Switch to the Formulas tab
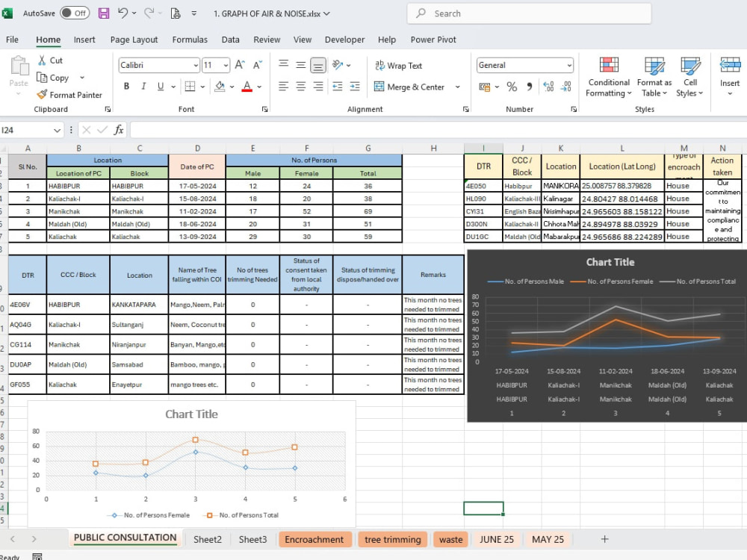Viewport: 747px width, 560px height. click(190, 40)
